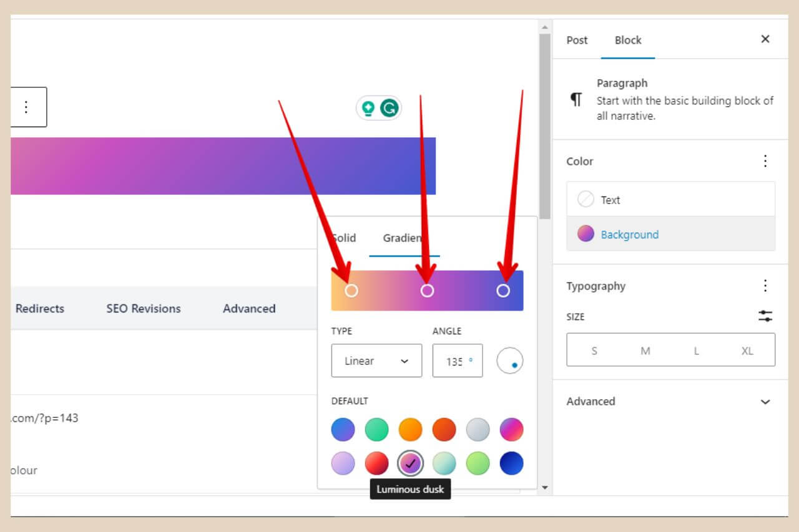Pick the orange-to-red gradient swatch
The image size is (799, 532).
[x=444, y=430]
